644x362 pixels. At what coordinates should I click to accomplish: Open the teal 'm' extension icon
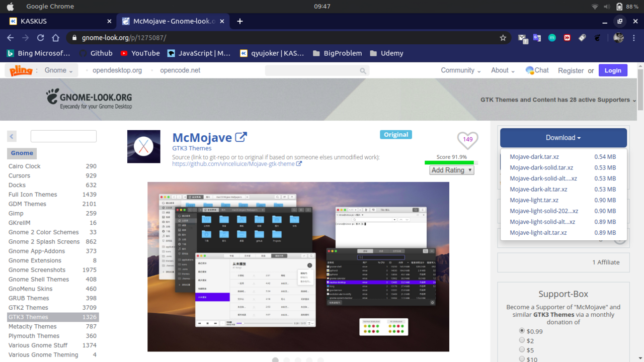coord(552,38)
